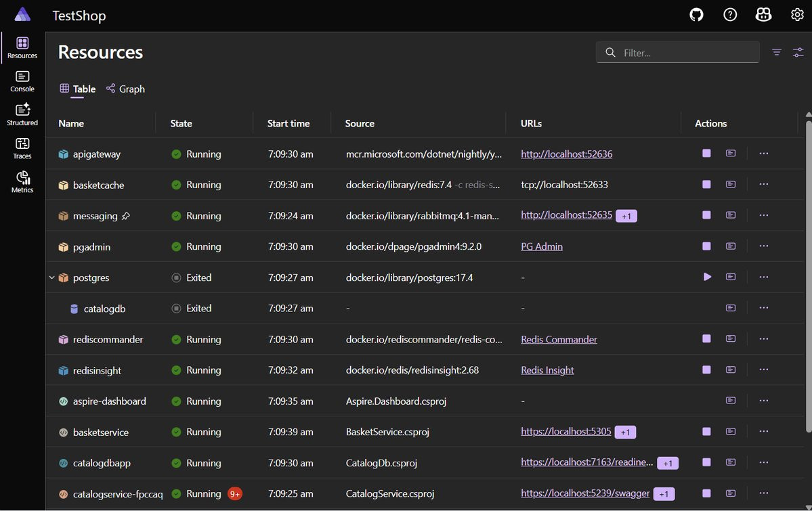Open the GitHub repository icon

click(696, 15)
